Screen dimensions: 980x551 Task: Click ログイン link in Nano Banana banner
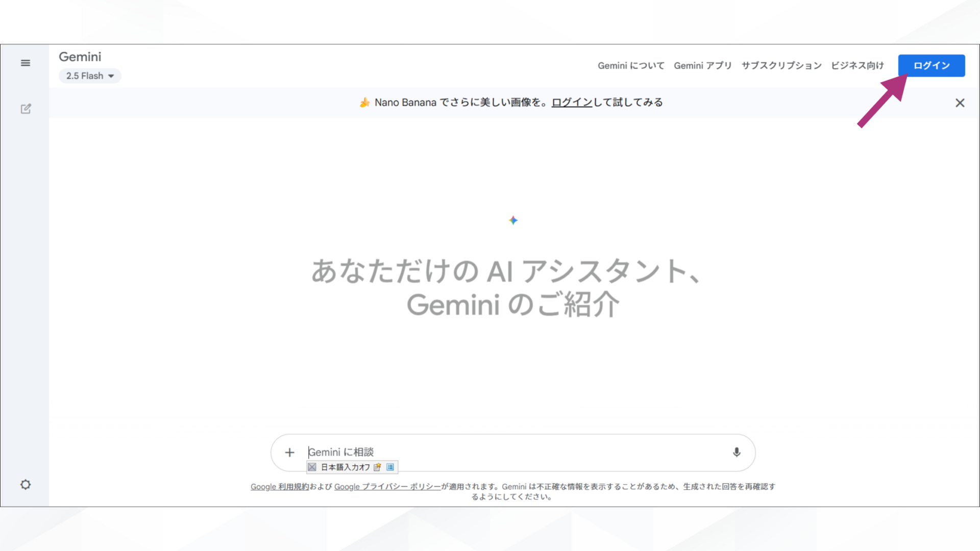(572, 103)
